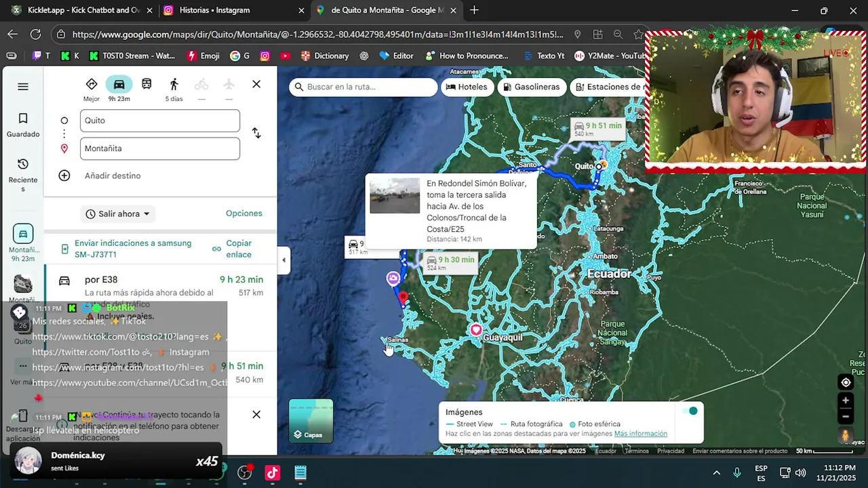Click Privacidad link in map footer
868x488 pixels.
671,451
